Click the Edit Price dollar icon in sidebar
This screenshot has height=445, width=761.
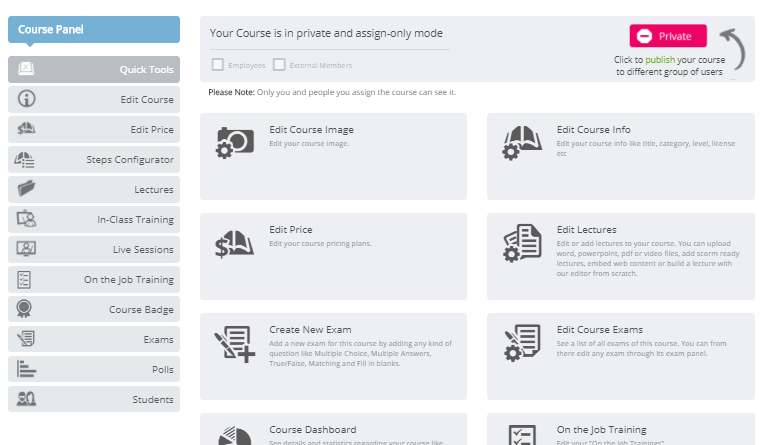tap(26, 129)
